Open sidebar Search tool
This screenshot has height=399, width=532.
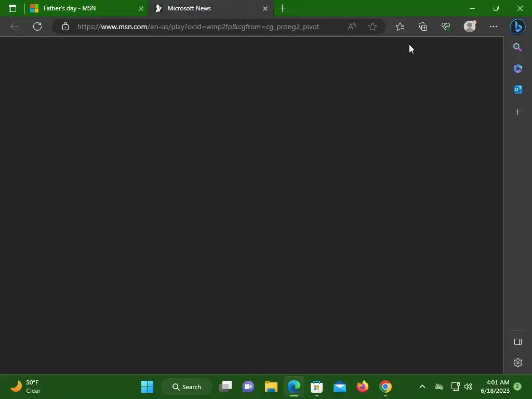point(517,47)
